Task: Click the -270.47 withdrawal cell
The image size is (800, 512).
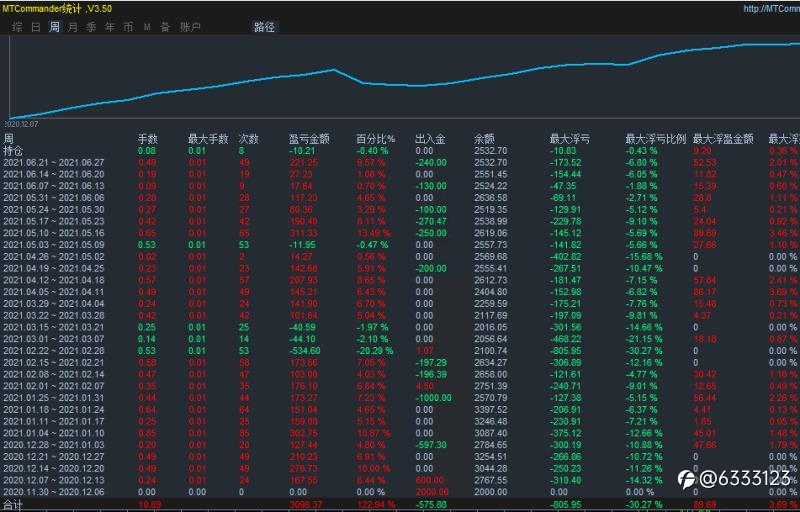Action: point(431,221)
